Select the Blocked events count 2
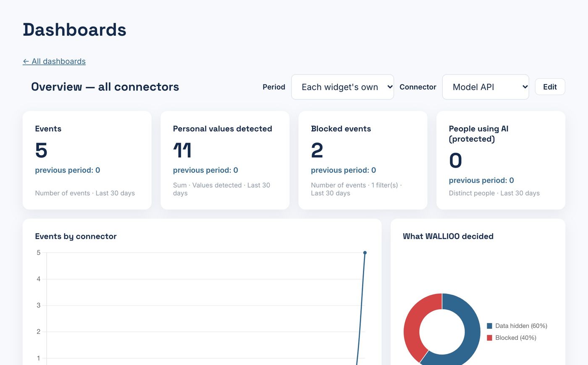The height and width of the screenshot is (365, 588). pos(317,151)
